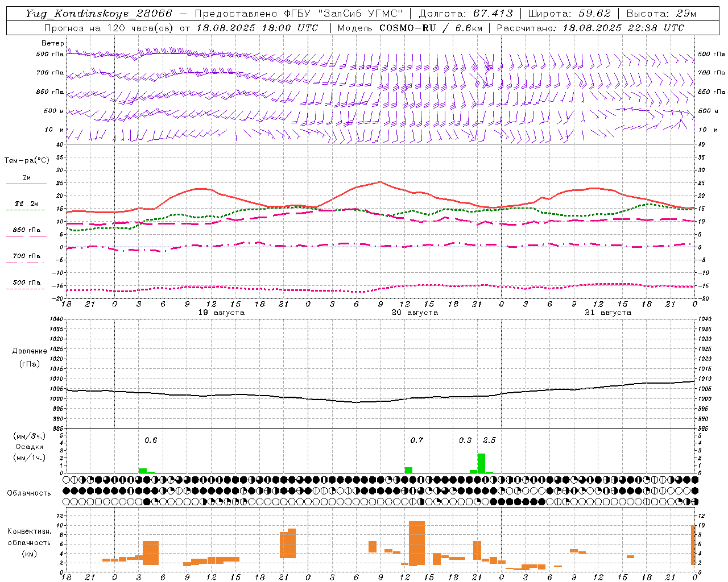Click the 700 гПа entry in the temperature legend
Viewport: 728px width, 582px height.
pos(27,256)
